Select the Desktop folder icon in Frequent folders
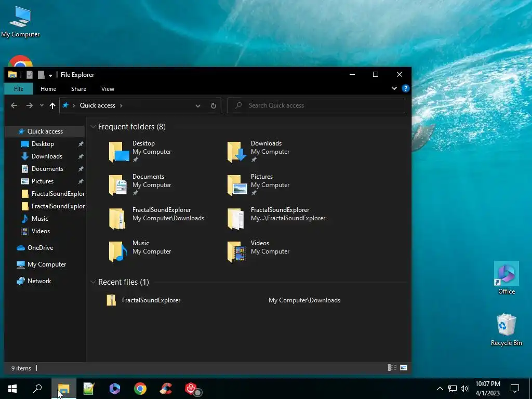532x399 pixels. 119,152
